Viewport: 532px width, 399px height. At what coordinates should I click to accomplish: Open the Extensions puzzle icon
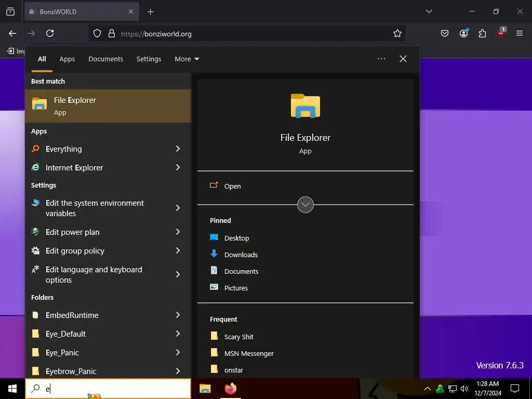tap(482, 33)
